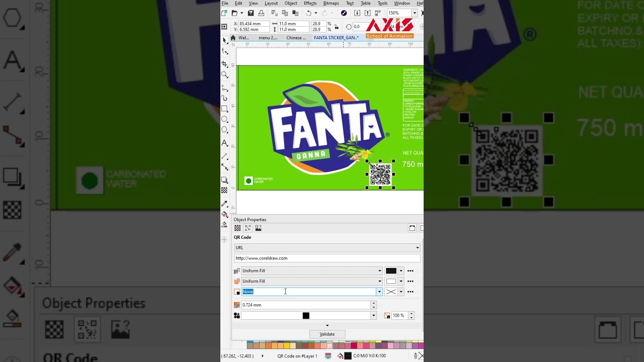This screenshot has width=644, height=362.
Task: Click the Undo arrow icon
Action: [308, 13]
